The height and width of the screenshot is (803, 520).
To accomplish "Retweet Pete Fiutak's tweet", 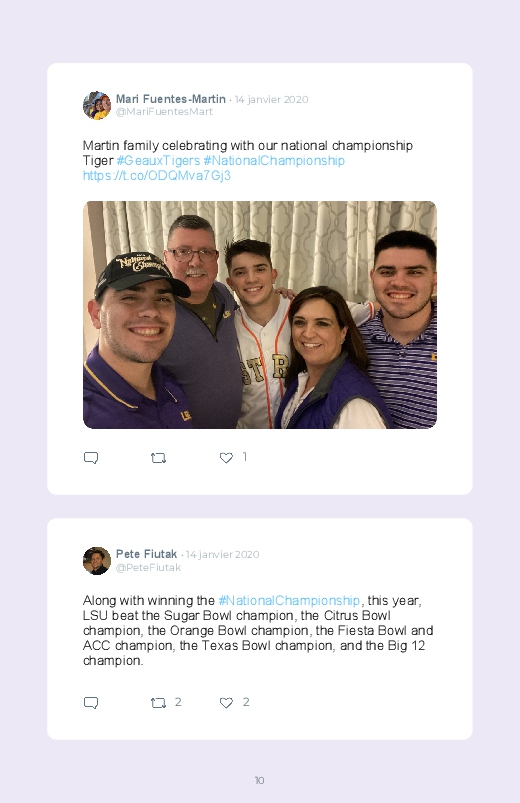I will [x=158, y=703].
